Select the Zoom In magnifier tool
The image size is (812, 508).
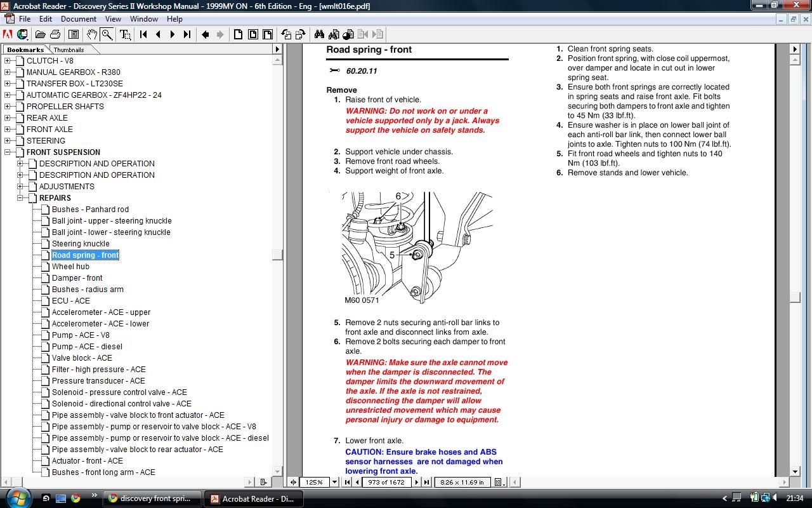click(107, 34)
